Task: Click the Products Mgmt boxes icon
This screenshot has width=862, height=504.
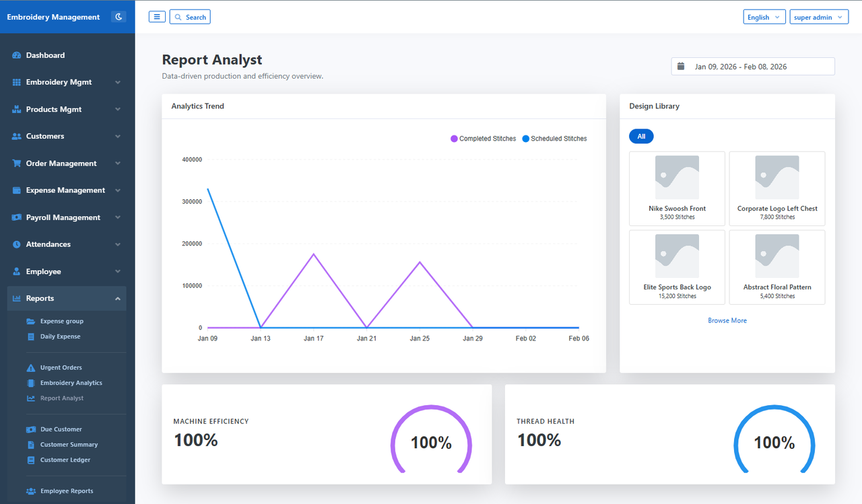Action: pos(17,109)
